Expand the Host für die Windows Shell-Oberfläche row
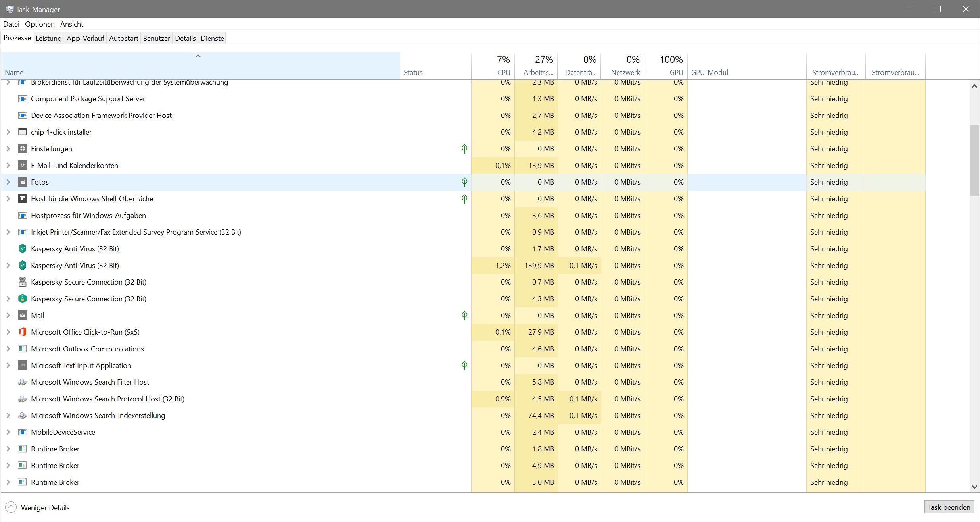The image size is (980, 522). 8,198
